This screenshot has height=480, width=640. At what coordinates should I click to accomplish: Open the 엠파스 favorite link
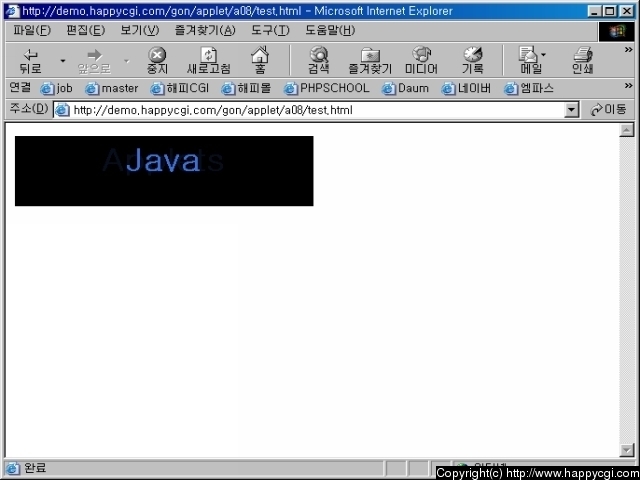coord(529,88)
